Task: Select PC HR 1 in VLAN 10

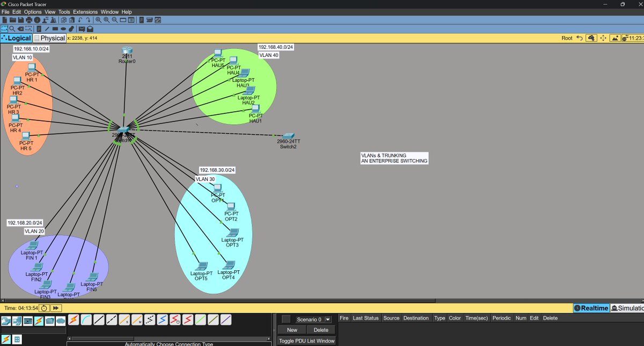Action: tap(32, 68)
